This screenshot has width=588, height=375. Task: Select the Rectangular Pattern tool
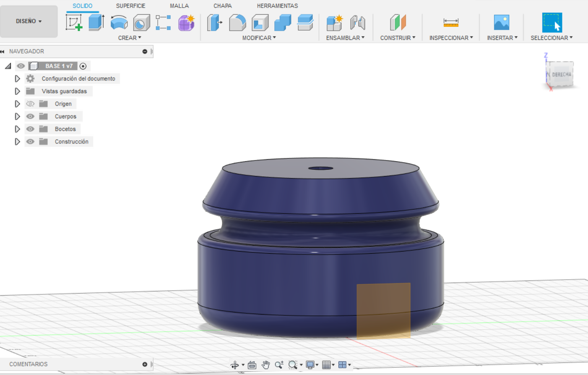(x=163, y=23)
